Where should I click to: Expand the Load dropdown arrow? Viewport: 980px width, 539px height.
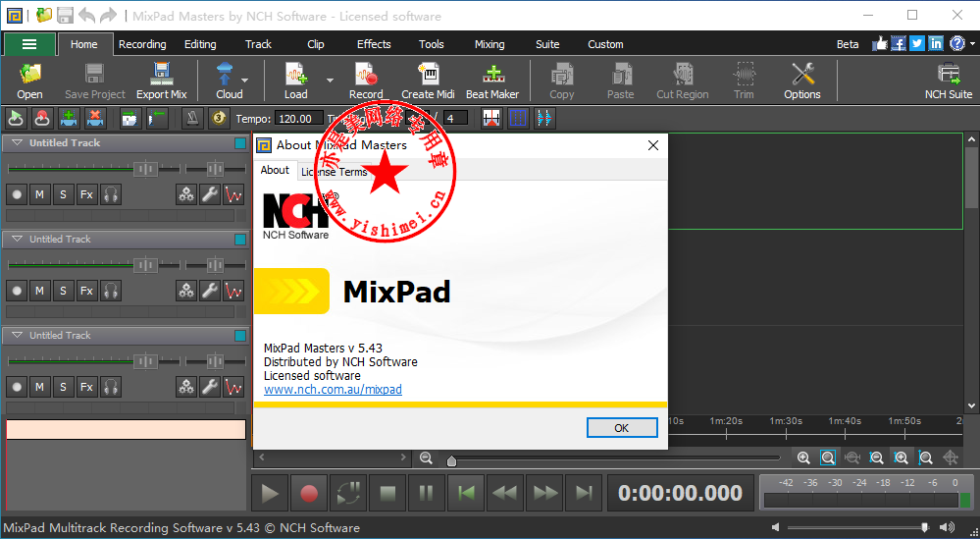coord(330,81)
